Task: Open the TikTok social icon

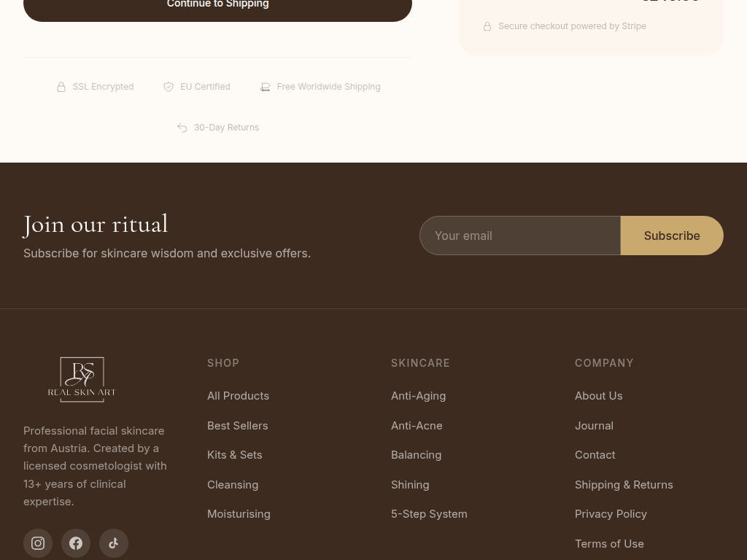Action: click(x=114, y=543)
